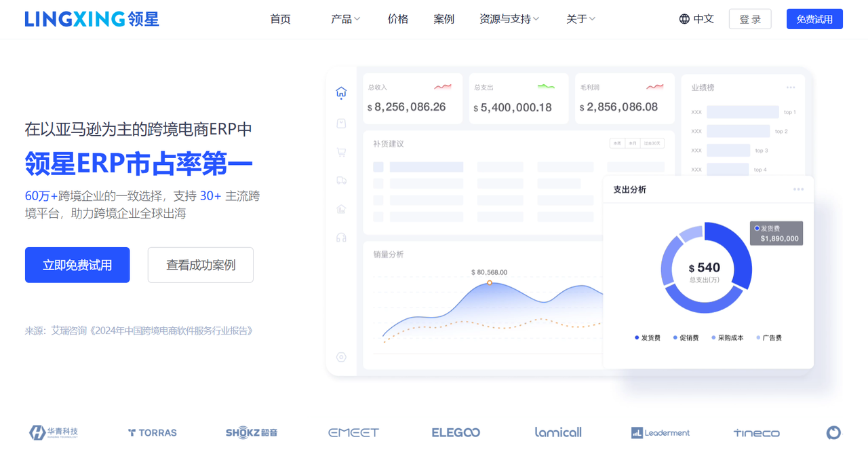Click the 业绩榜 panel title
Viewport: 868px width, 469px height.
pyautogui.click(x=703, y=88)
